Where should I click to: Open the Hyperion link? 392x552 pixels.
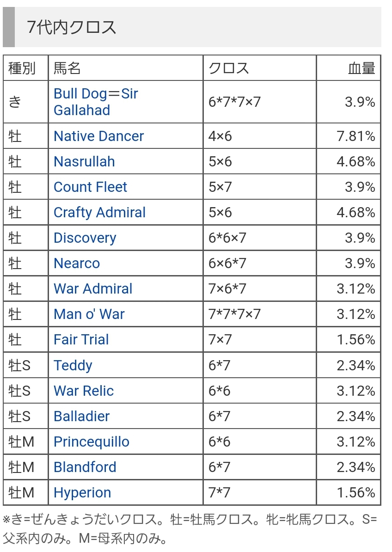click(82, 493)
